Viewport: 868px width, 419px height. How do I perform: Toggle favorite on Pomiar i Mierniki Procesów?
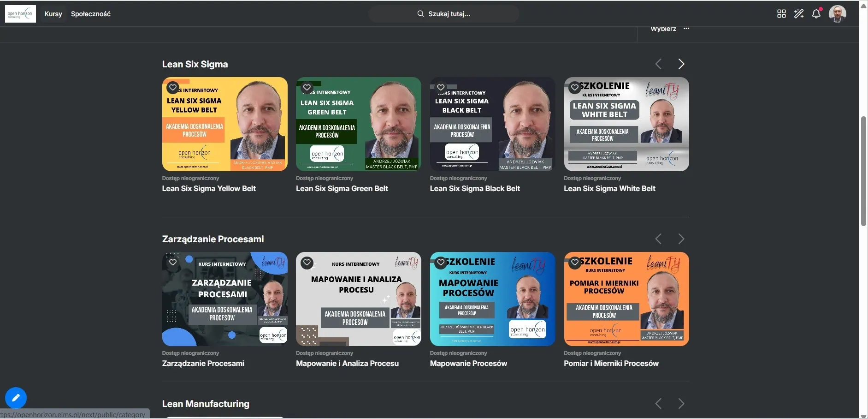pos(575,263)
